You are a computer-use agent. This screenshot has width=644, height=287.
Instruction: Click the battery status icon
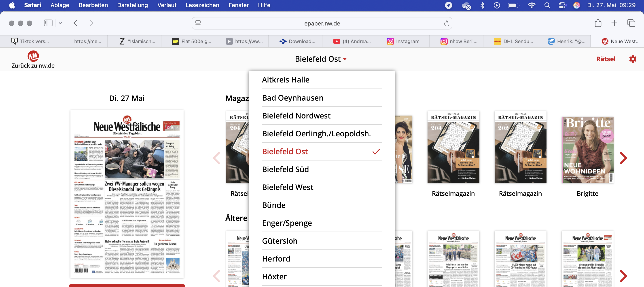point(513,5)
